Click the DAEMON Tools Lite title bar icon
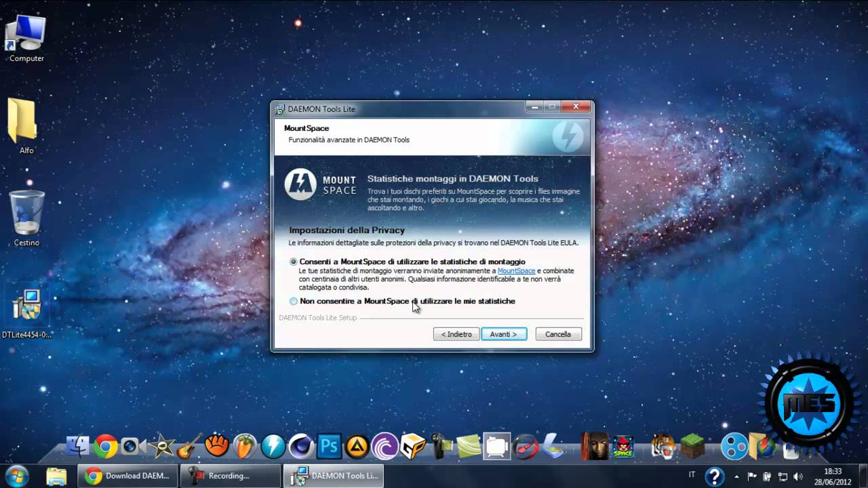Screen dimensions: 868x488 click(279, 108)
